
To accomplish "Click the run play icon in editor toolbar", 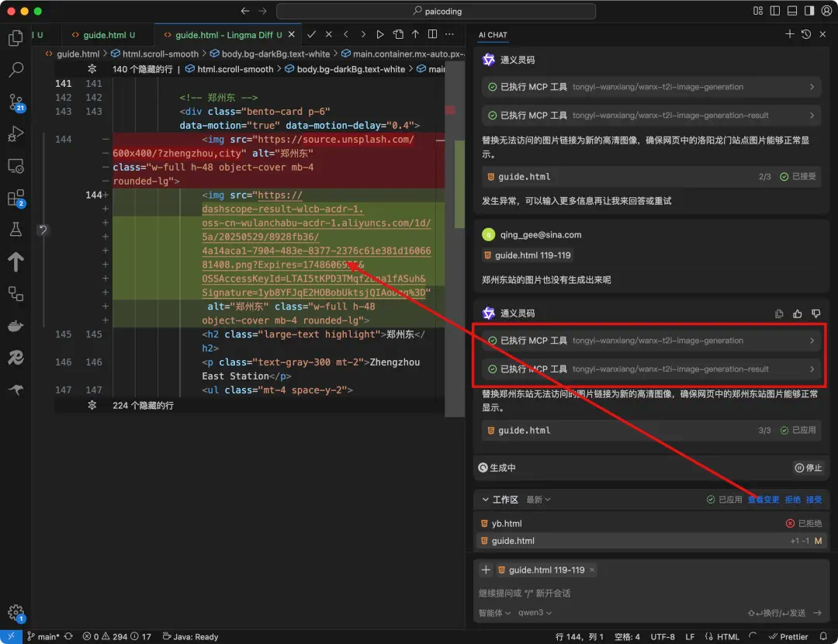I will coord(380,34).
